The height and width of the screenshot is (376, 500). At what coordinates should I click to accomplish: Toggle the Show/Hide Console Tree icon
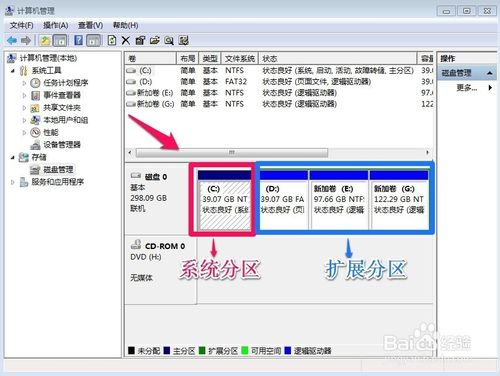tap(60, 41)
